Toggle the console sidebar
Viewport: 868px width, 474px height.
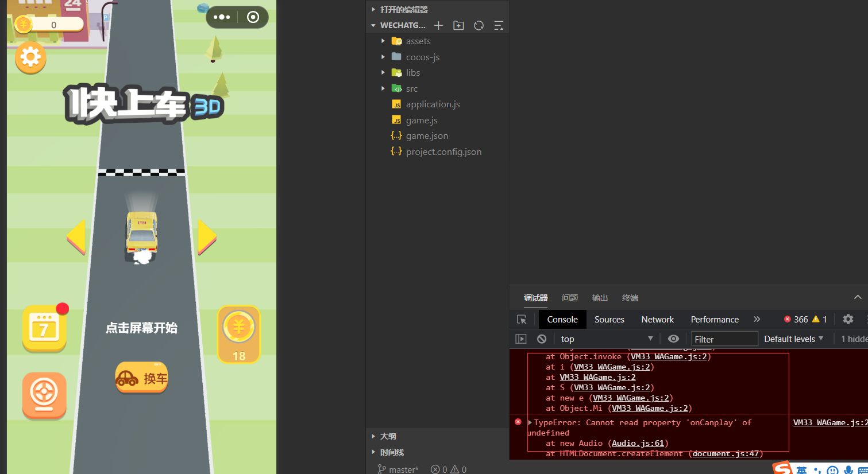click(521, 339)
